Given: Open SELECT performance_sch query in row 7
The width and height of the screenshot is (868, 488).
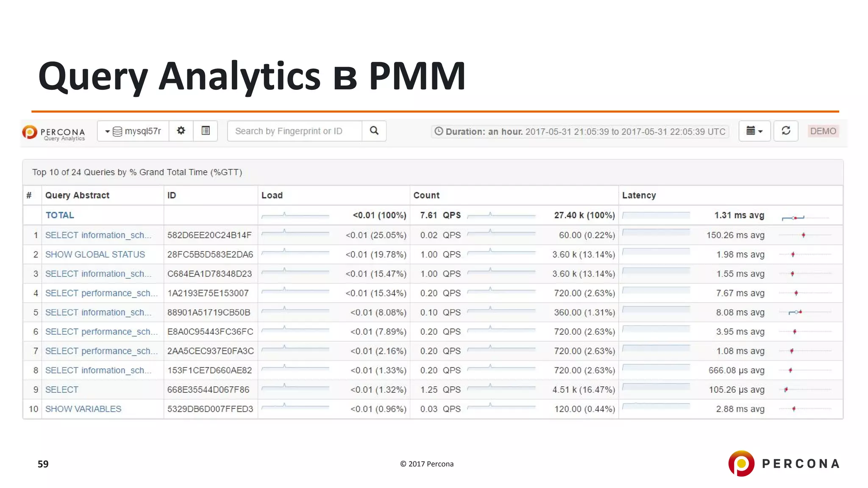Looking at the screenshot, I should tap(101, 351).
